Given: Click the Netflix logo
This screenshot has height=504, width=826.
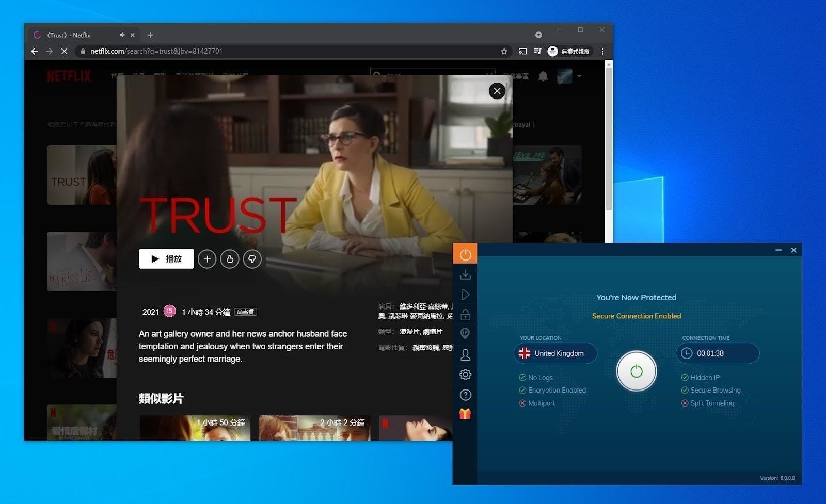Looking at the screenshot, I should pyautogui.click(x=69, y=76).
